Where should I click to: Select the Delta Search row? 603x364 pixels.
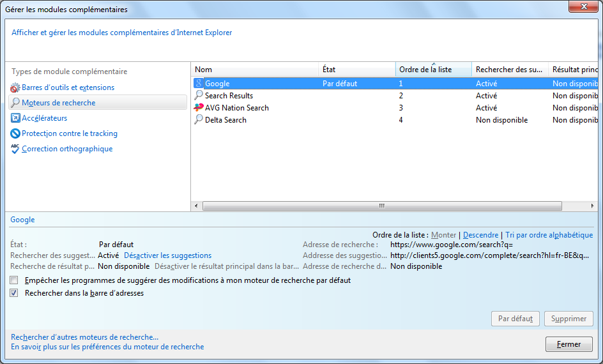pos(395,120)
